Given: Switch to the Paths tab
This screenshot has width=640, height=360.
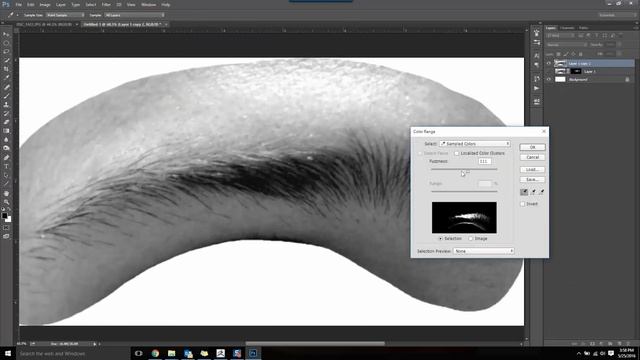Looking at the screenshot, I should 584,28.
